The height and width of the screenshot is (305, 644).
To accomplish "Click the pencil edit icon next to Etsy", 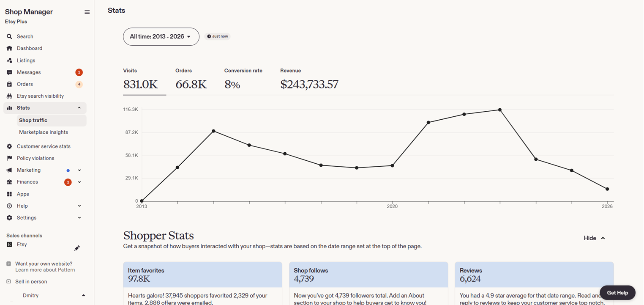I will pos(77,248).
